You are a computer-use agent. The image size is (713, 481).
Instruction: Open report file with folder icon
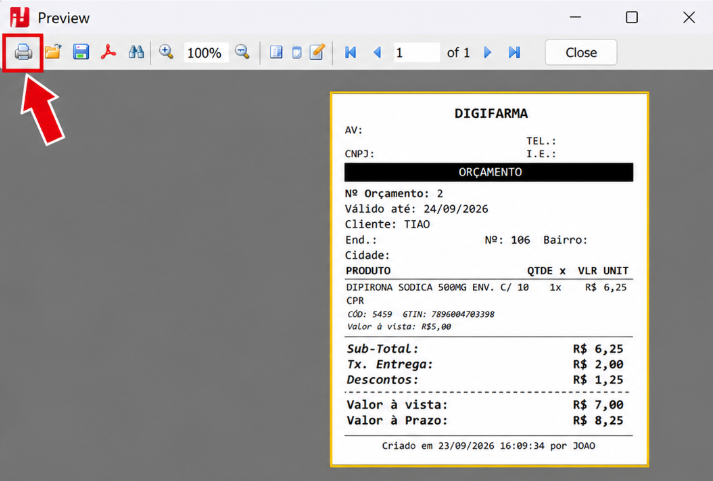coord(53,52)
